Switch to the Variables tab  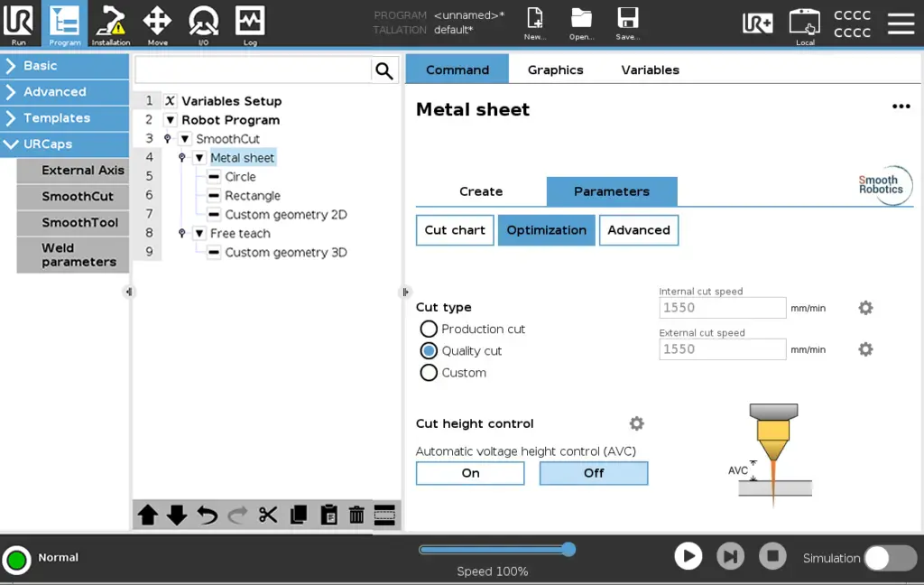pos(650,70)
